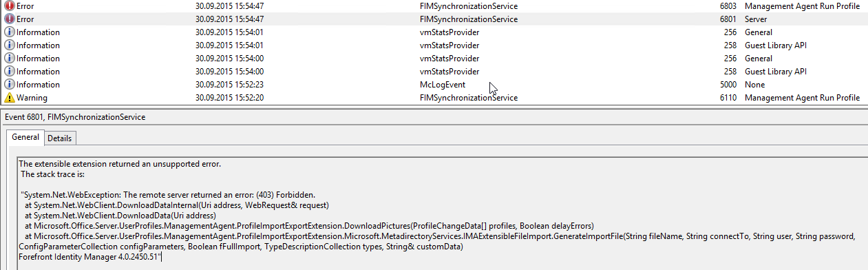
Task: Click date 30.09.2015 15:52:23 in the list
Action: coord(230,85)
